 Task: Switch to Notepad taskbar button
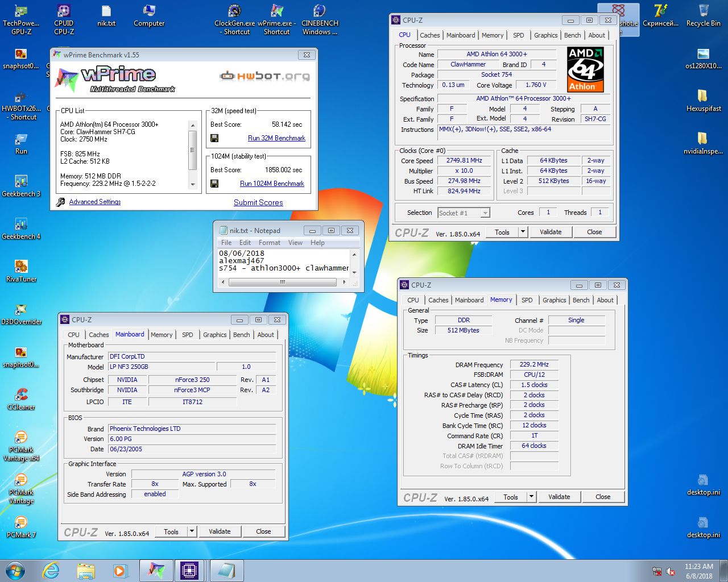[226, 571]
